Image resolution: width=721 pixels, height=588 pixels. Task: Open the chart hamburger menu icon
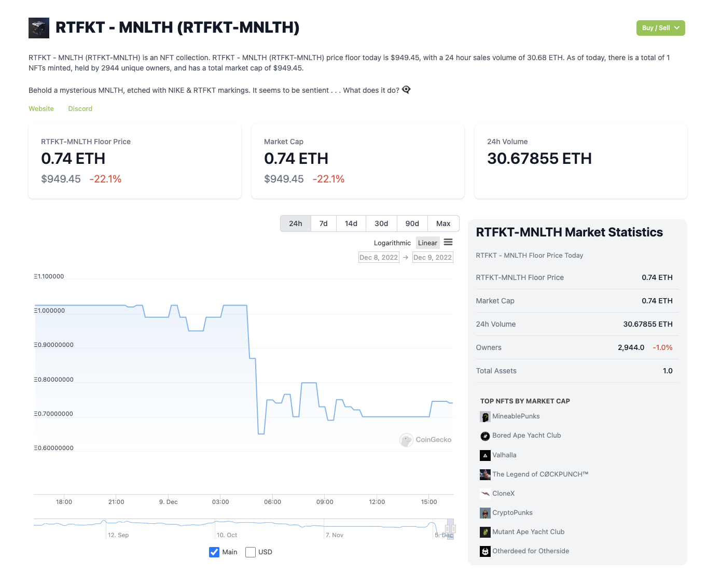[448, 242]
